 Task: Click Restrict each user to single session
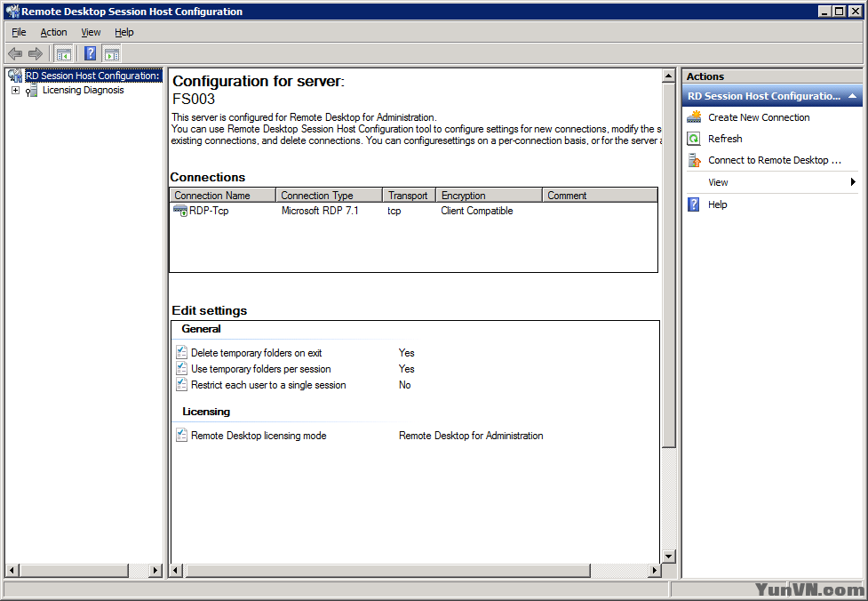(268, 385)
